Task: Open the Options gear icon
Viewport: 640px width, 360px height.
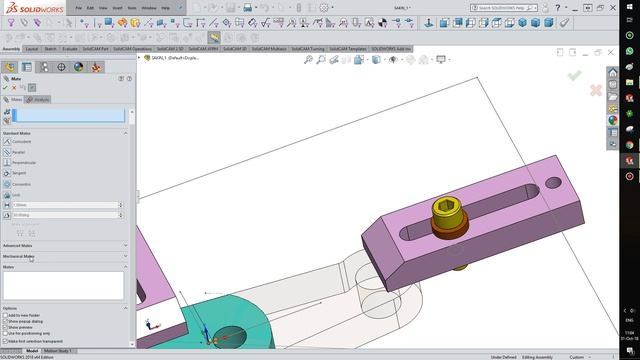Action: [324, 7]
